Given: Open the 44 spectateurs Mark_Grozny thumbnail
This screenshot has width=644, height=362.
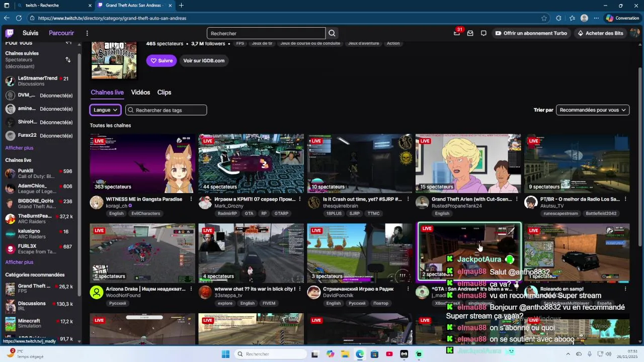Looking at the screenshot, I should click(251, 163).
